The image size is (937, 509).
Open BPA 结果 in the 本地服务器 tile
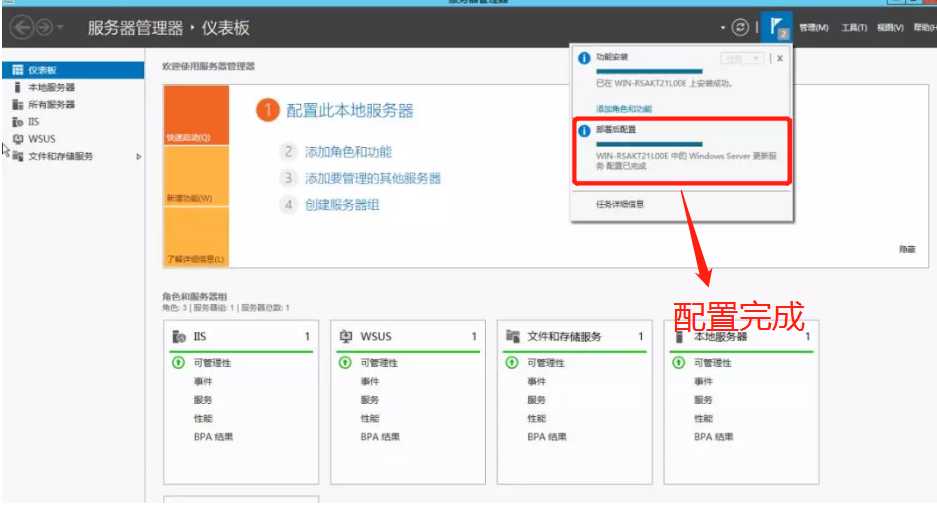tap(714, 437)
